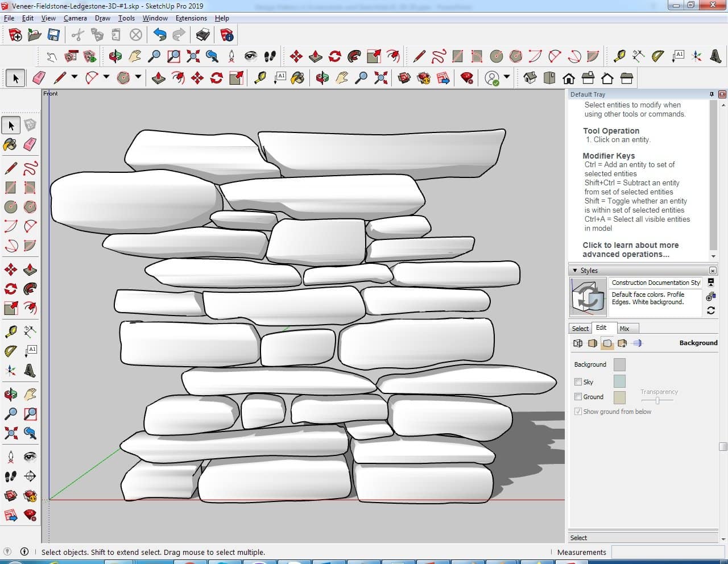728x564 pixels.
Task: Open the dropdown arrow beside the user account icon
Action: click(x=507, y=77)
